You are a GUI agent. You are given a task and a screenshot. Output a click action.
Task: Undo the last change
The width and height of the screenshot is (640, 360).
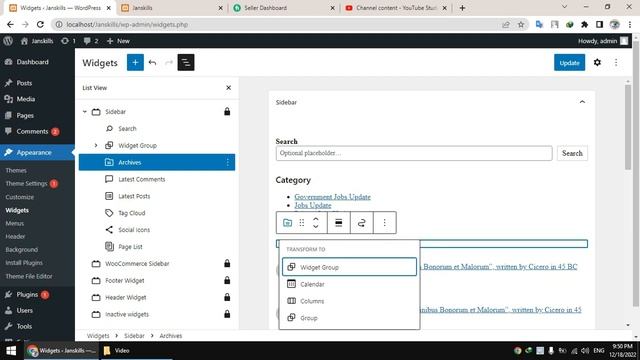coord(152,62)
